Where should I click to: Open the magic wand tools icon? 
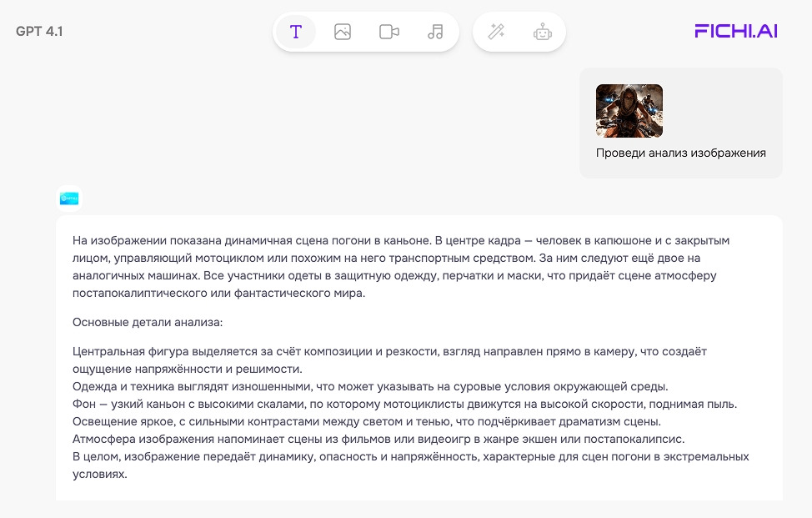tap(496, 32)
